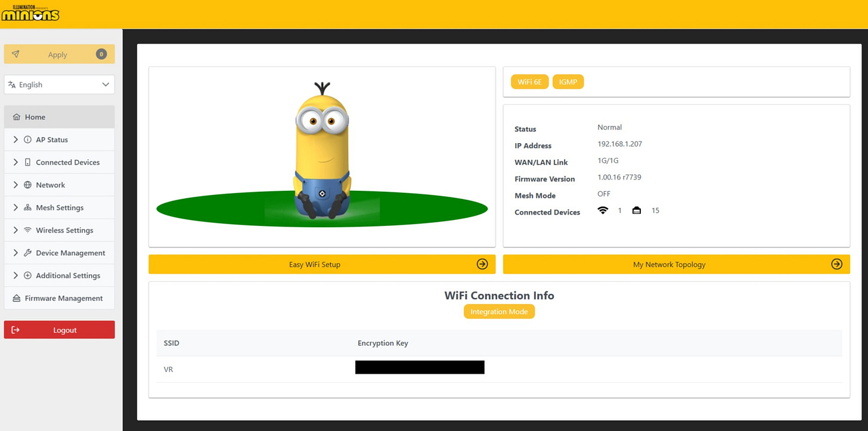The width and height of the screenshot is (868, 431).
Task: Click the redacted Encryption Key field
Action: (x=420, y=367)
